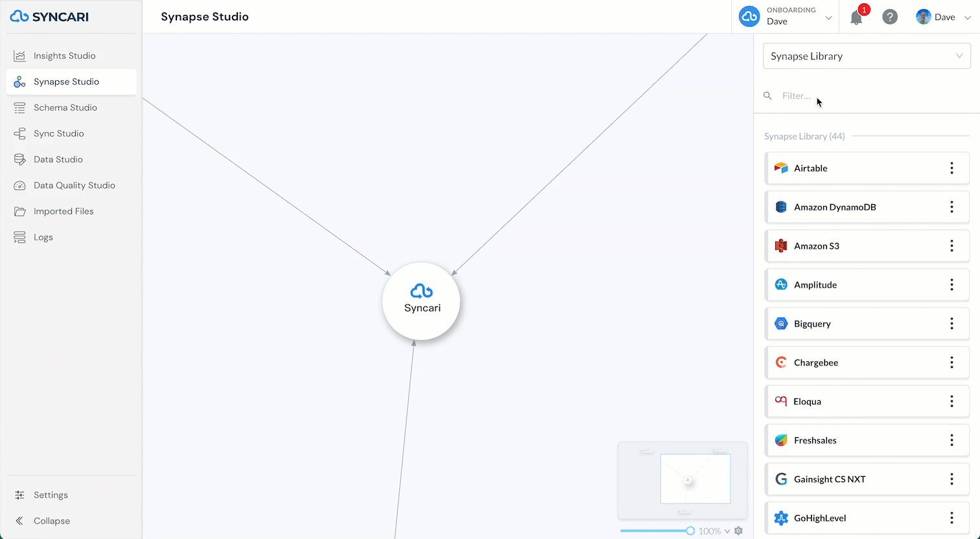Collapse the left sidebar
The image size is (980, 539).
tap(51, 521)
